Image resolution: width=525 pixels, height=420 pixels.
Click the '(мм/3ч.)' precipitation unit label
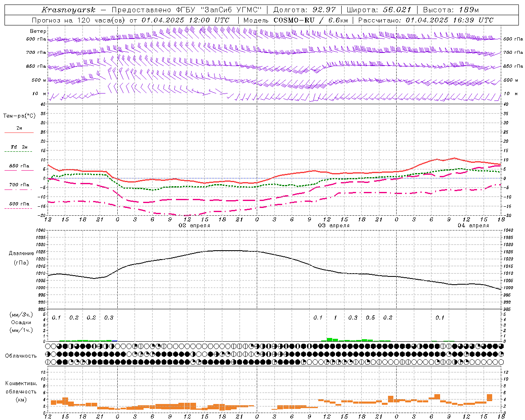pyautogui.click(x=21, y=315)
